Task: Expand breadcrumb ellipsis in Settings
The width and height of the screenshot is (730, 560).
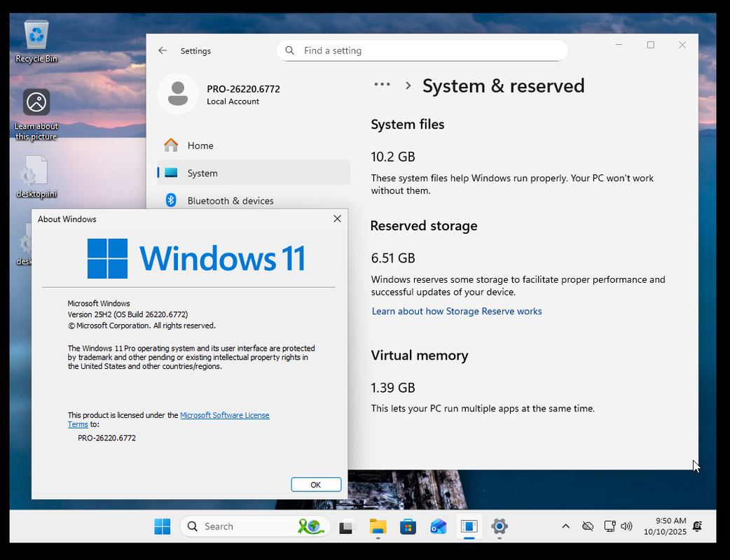Action: (383, 85)
